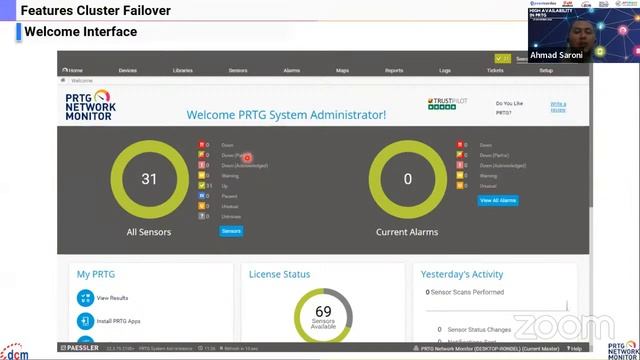Click the Down (Acknowledged) icon under Current Alarms
The height and width of the screenshot is (360, 640).
click(x=460, y=165)
